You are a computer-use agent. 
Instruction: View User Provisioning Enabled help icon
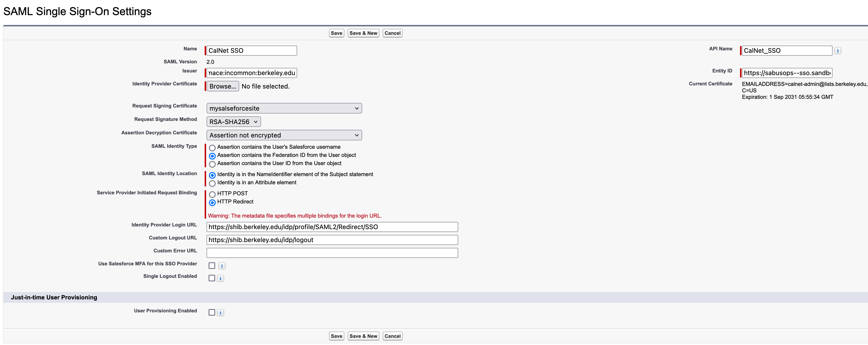point(220,312)
